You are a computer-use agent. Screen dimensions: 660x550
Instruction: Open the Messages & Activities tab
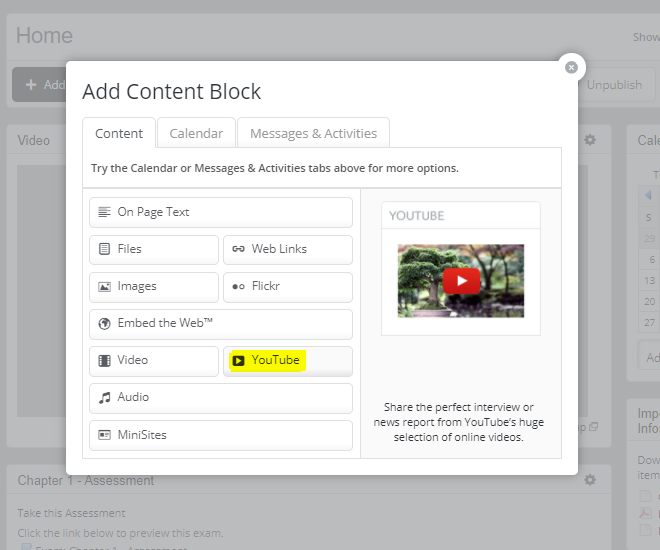[x=313, y=133]
